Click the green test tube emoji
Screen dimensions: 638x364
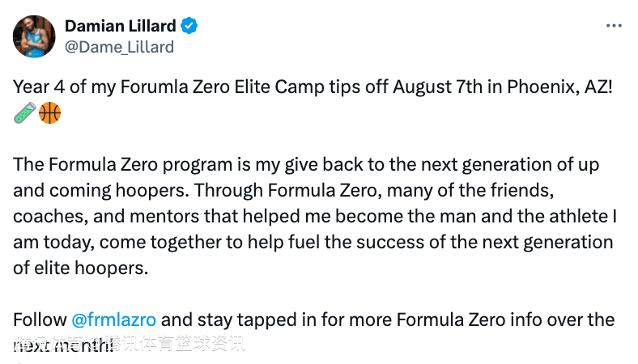click(x=25, y=112)
